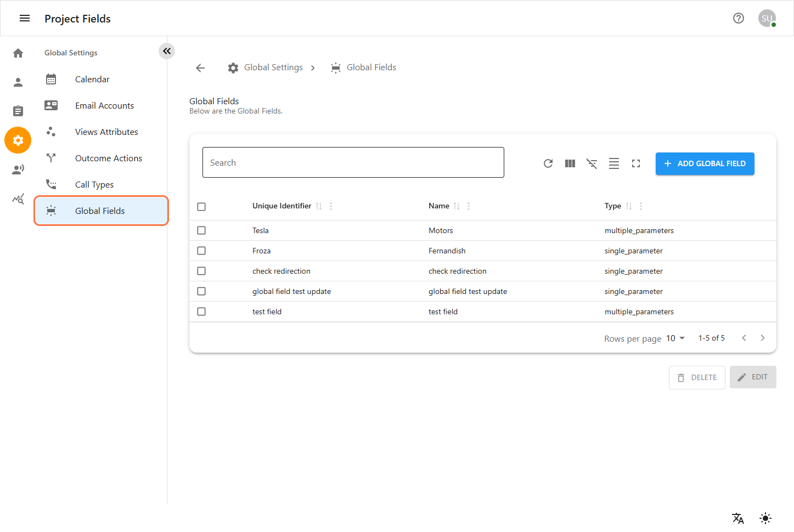Click the refresh table icon

pyautogui.click(x=548, y=163)
